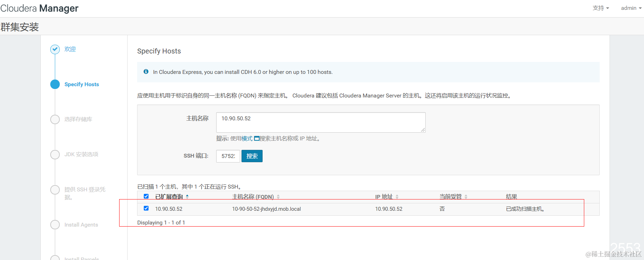Click the Displaying 1 - 1 of 1 text
644x260 pixels.
[161, 223]
